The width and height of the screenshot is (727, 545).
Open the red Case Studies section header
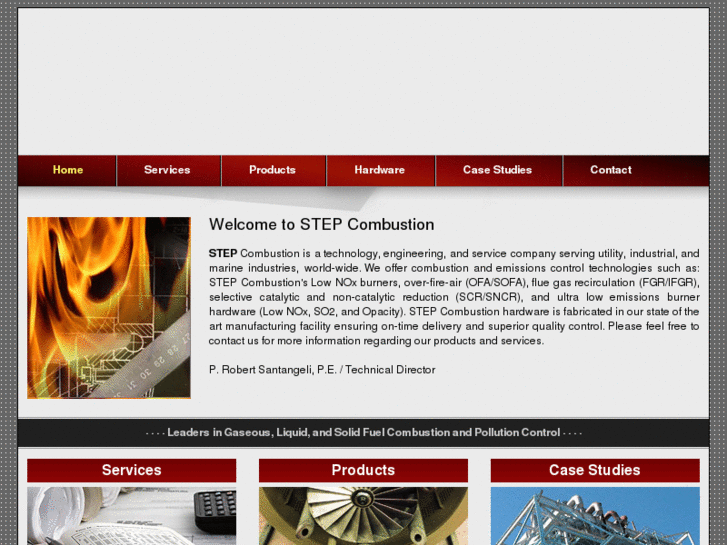coord(595,470)
